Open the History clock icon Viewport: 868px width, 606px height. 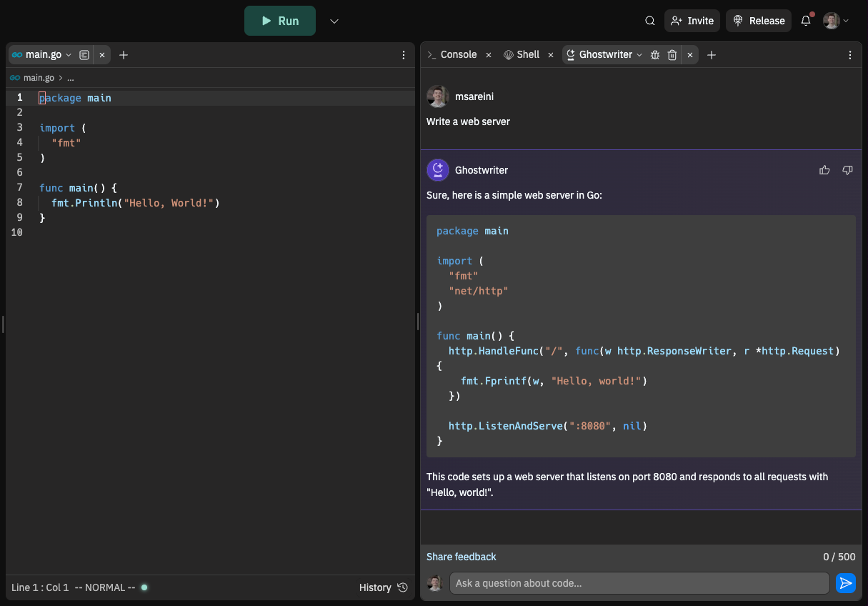pyautogui.click(x=403, y=587)
